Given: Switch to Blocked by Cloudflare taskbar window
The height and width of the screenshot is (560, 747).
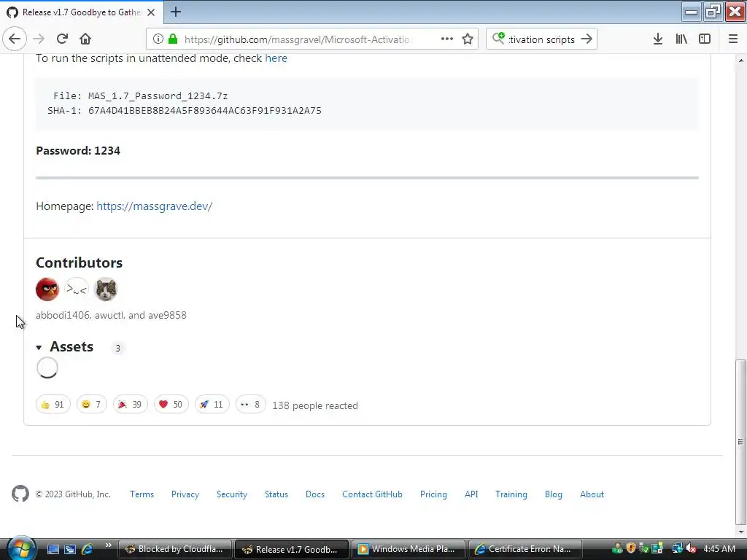Looking at the screenshot, I should click(x=174, y=549).
